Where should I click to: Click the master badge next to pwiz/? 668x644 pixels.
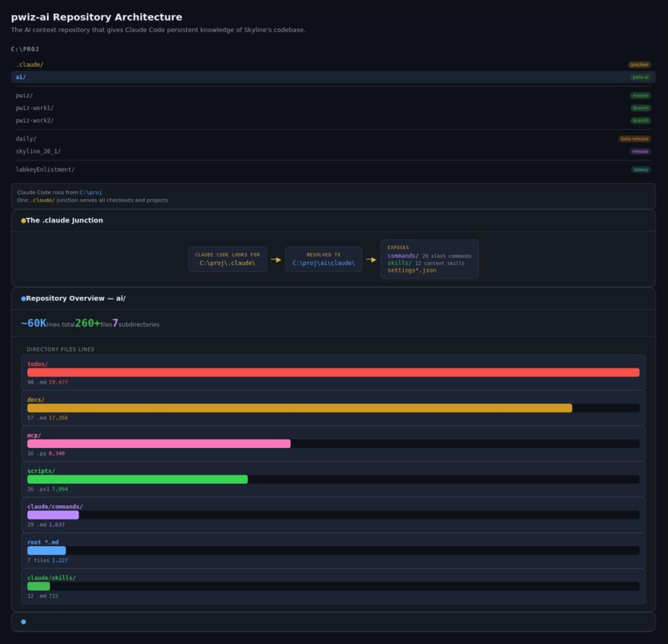[x=640, y=96]
